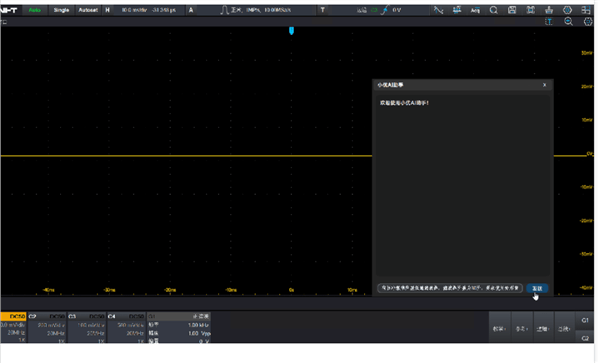Open the settings gear in main toolbar
The height and width of the screenshot is (363, 600).
567,10
